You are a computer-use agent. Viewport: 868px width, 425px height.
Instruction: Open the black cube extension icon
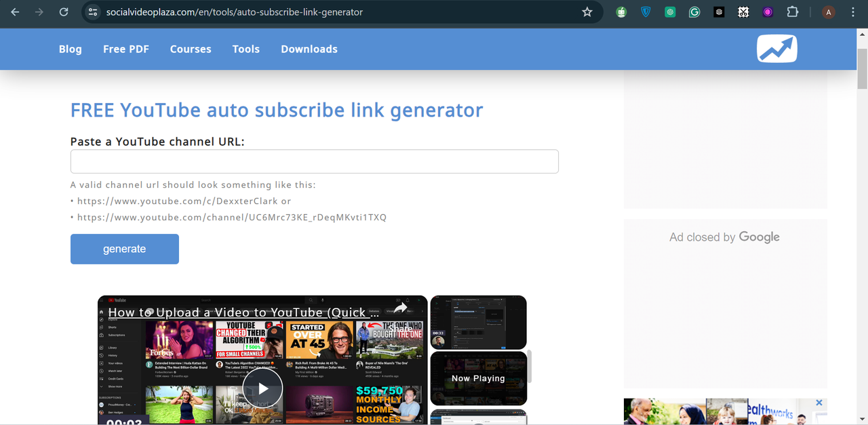719,12
